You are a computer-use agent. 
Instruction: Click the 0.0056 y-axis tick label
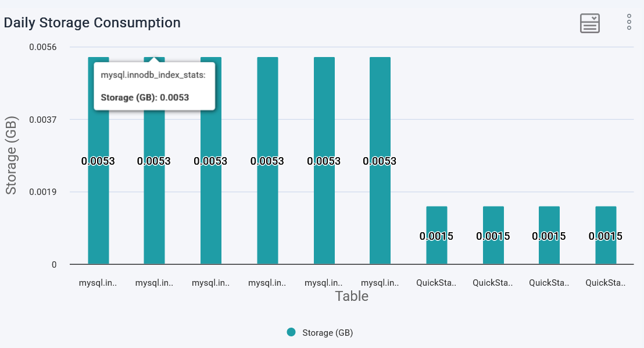tap(43, 47)
